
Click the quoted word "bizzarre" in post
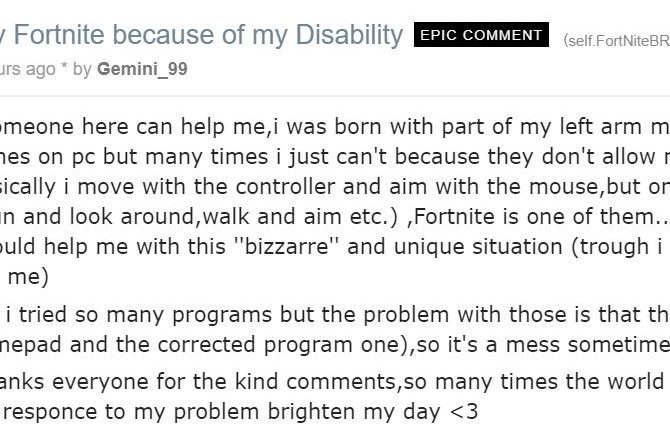[x=286, y=247]
